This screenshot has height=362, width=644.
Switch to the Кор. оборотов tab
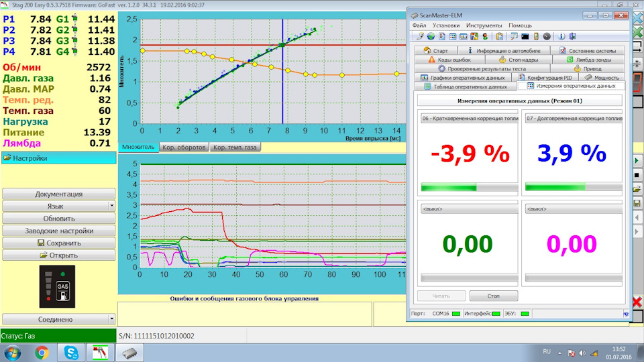click(x=184, y=147)
